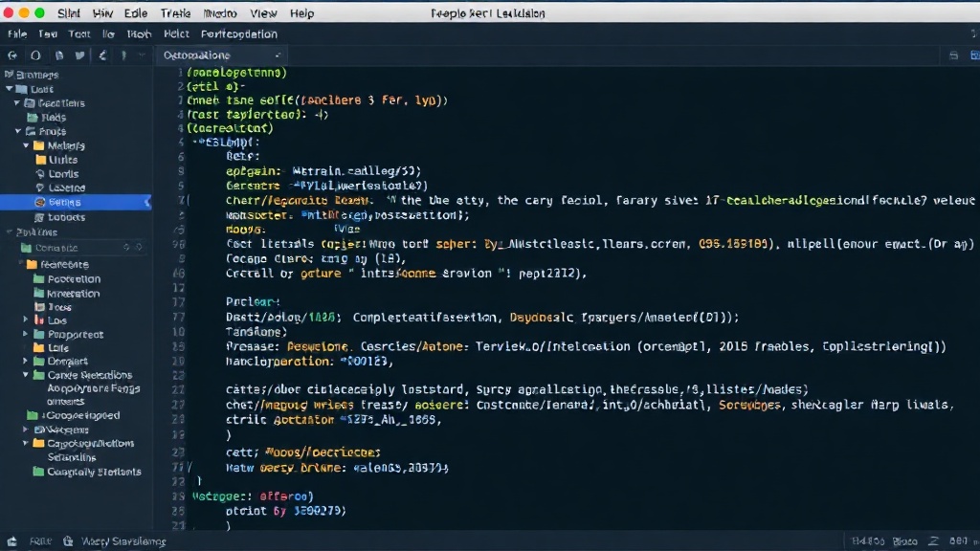Click the yellow folder icon next to Uiuits
This screenshot has width=980, height=551.
click(41, 160)
